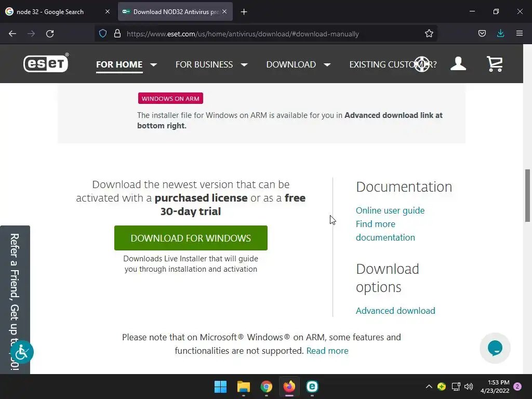
Task: Click the tracking protection shield icon
Action: pos(103,34)
